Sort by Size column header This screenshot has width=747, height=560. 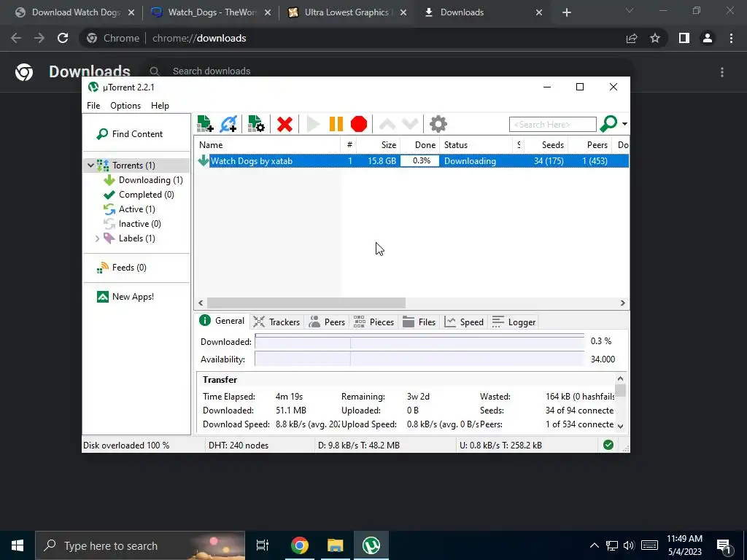click(379, 145)
